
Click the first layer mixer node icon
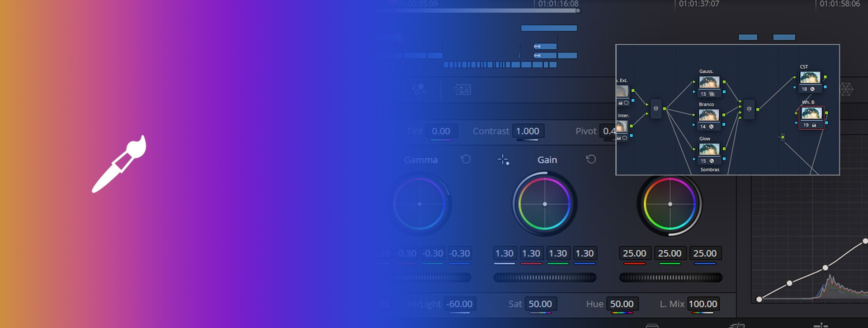[656, 108]
